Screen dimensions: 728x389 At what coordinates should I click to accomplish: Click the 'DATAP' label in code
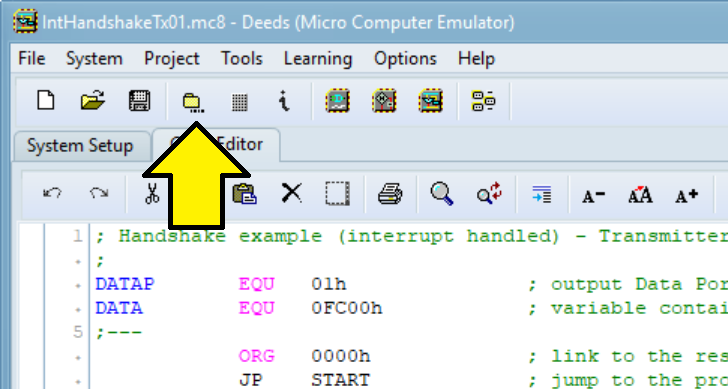coord(125,284)
